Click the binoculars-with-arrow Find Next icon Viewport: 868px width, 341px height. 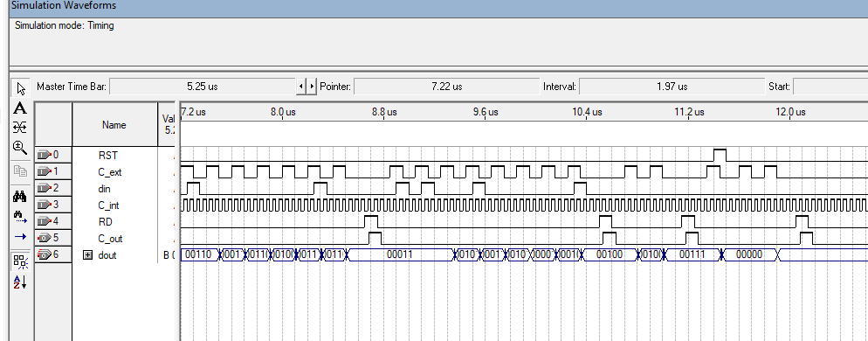click(x=20, y=216)
